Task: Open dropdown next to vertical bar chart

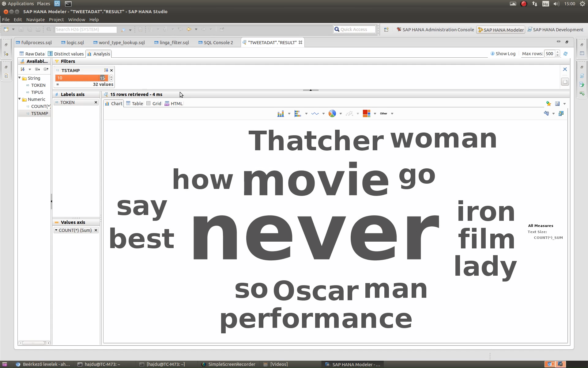Action: coord(289,114)
